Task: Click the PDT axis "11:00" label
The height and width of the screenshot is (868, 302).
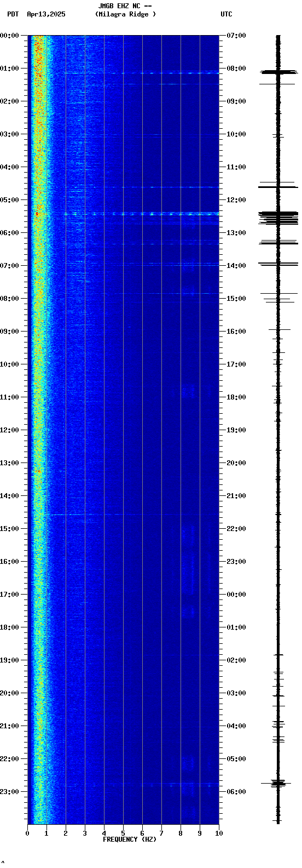Action: pos(9,397)
